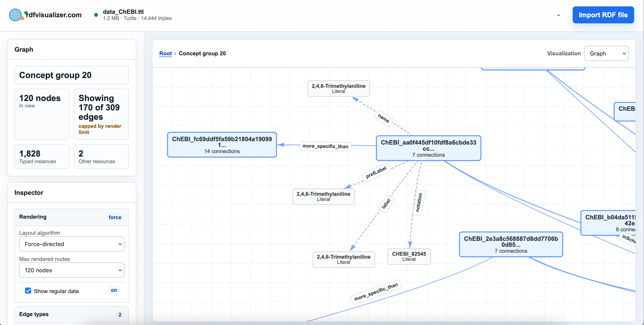Click the Rendering section header
Viewport: 644px width, 325px height.
[x=72, y=217]
